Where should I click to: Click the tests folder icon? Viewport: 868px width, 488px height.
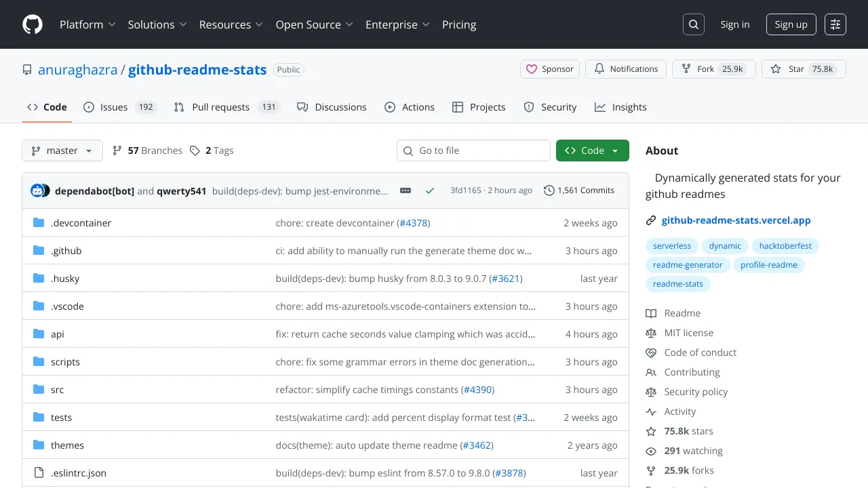[x=39, y=417]
